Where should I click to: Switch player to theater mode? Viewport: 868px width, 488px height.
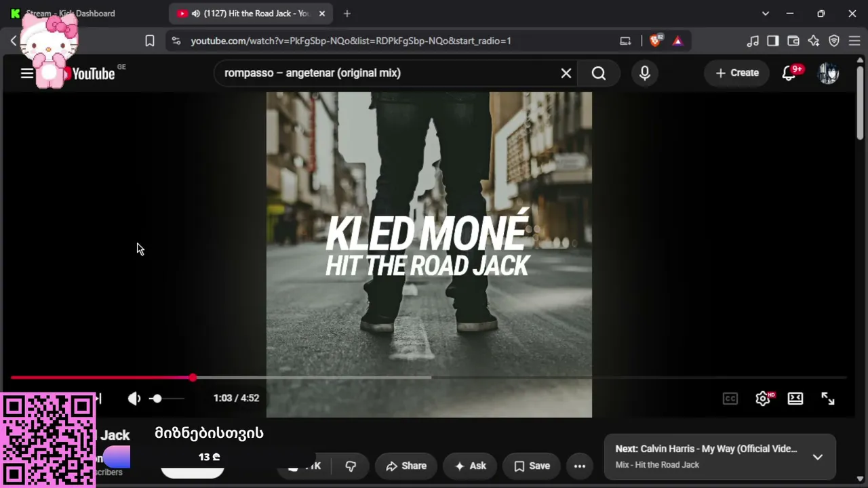pyautogui.click(x=795, y=399)
